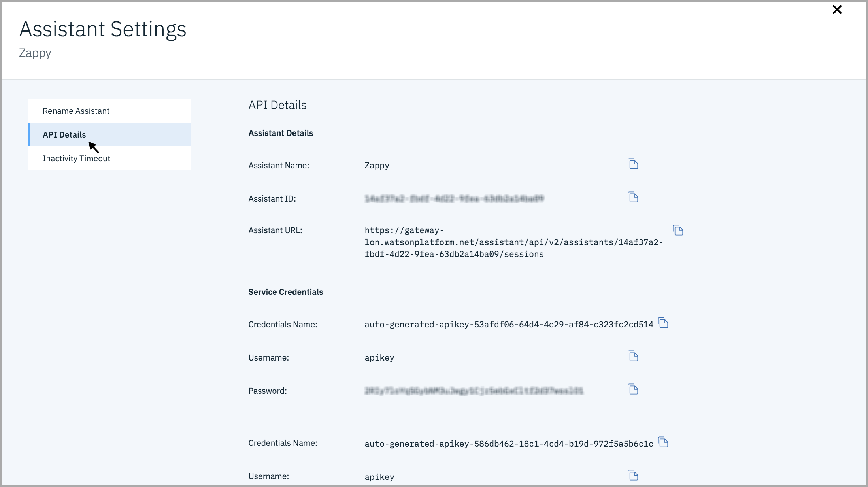Click the blurred Assistant ID value
This screenshot has width=868, height=487.
(454, 199)
